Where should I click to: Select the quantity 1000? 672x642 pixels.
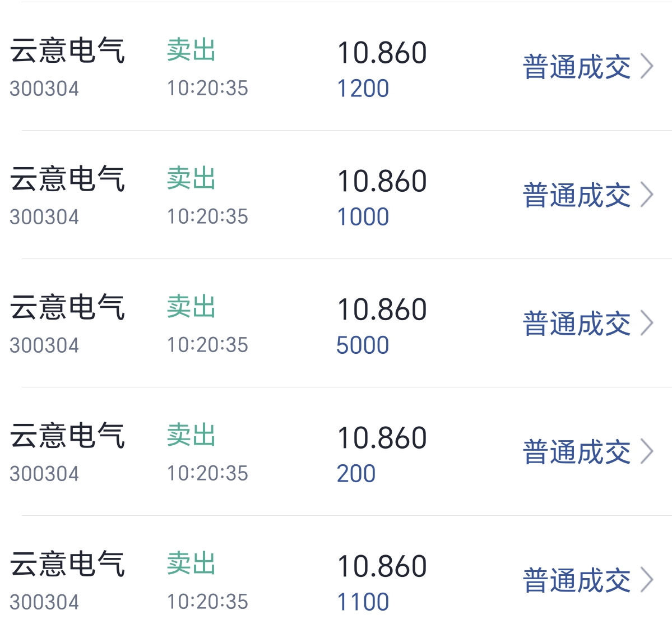(x=363, y=217)
